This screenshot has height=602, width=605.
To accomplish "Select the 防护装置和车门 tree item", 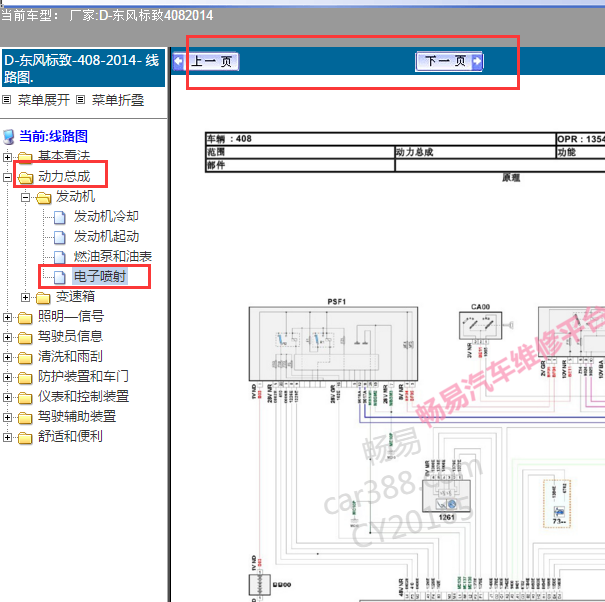I will (x=83, y=376).
